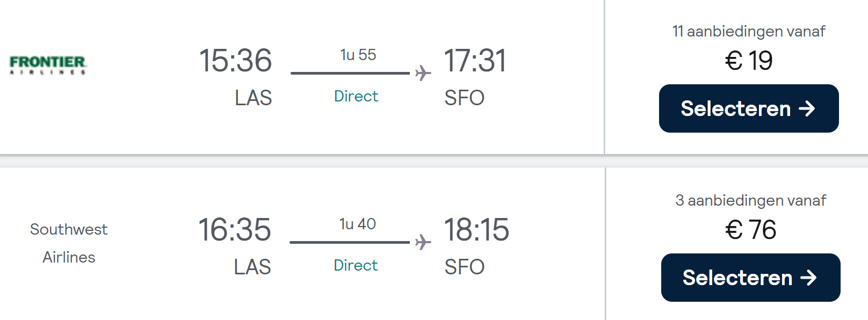Click the 11 aanbiedingen vanaf text
868x320 pixels.
tap(748, 31)
